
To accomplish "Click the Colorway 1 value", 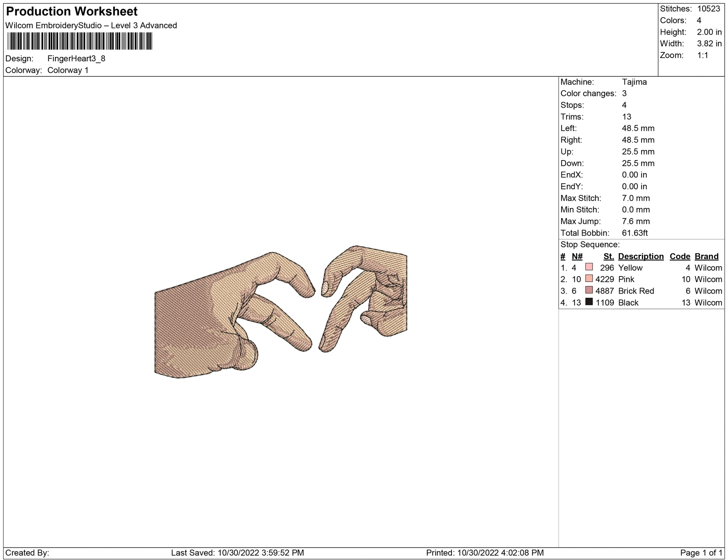I will pyautogui.click(x=68, y=70).
